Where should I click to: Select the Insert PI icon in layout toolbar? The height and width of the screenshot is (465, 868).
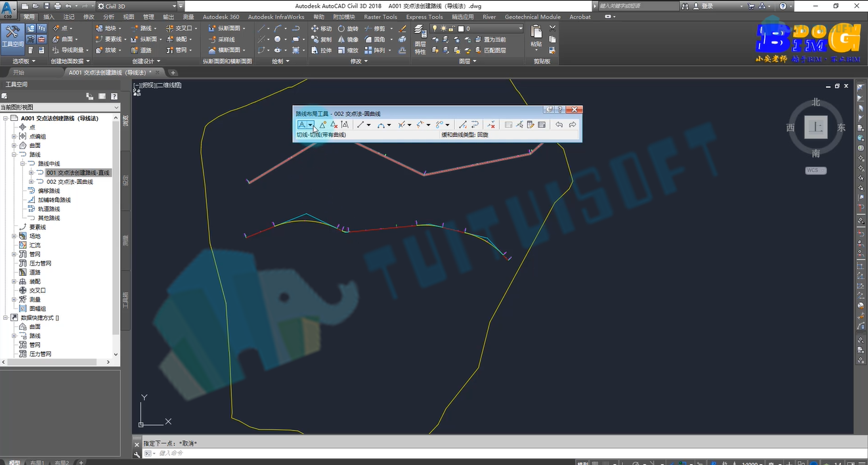[323, 125]
